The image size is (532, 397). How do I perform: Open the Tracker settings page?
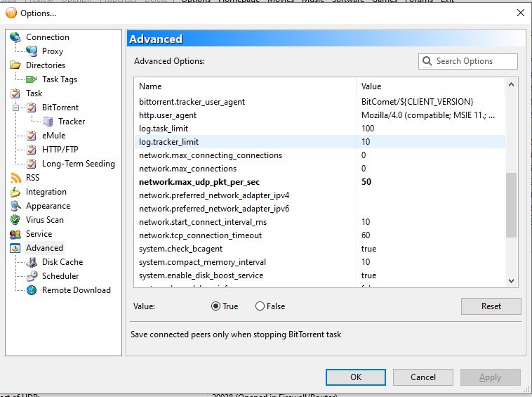[x=72, y=122]
